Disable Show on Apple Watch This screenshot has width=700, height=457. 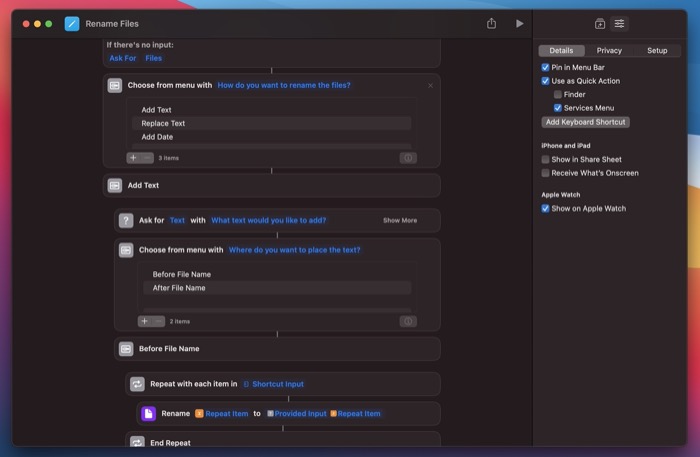click(545, 208)
